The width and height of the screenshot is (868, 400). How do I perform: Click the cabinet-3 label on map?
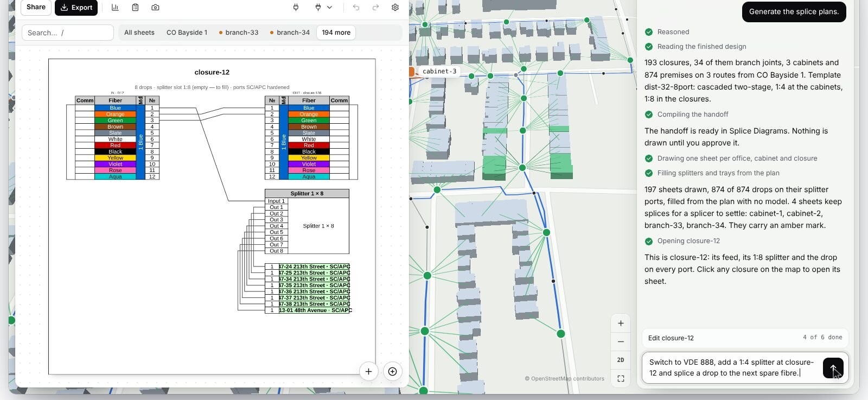point(439,71)
